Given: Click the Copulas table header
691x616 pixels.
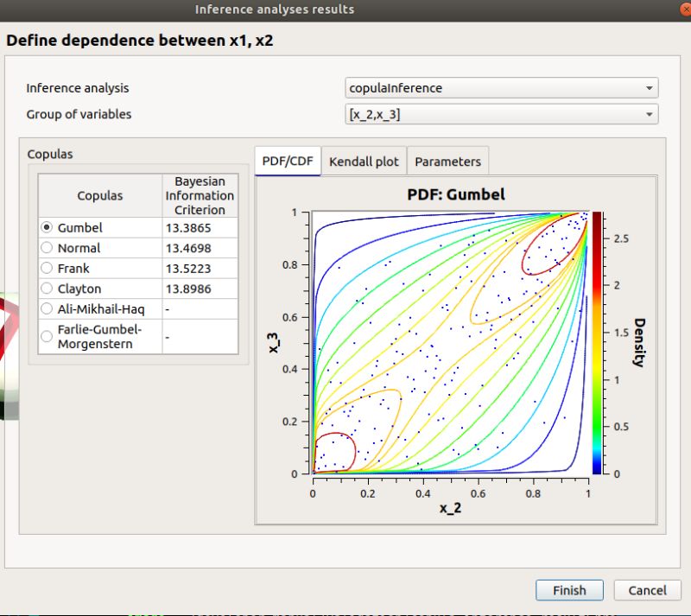Looking at the screenshot, I should click(100, 194).
